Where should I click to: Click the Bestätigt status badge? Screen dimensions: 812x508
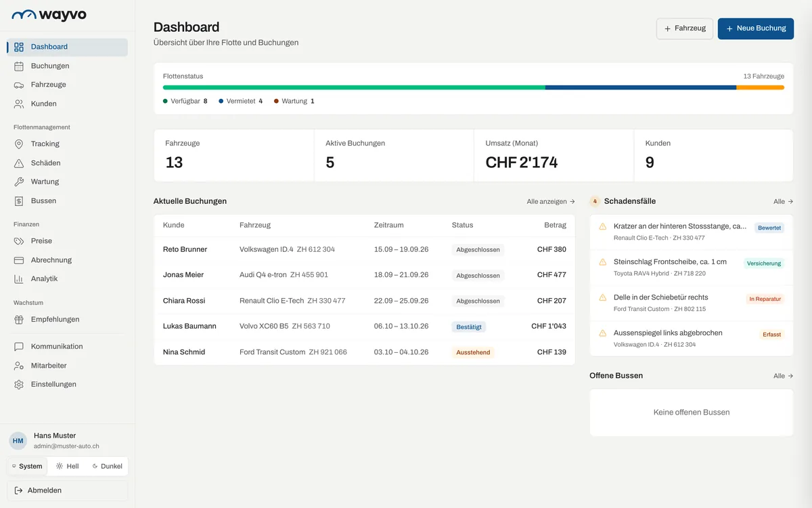[x=469, y=326]
